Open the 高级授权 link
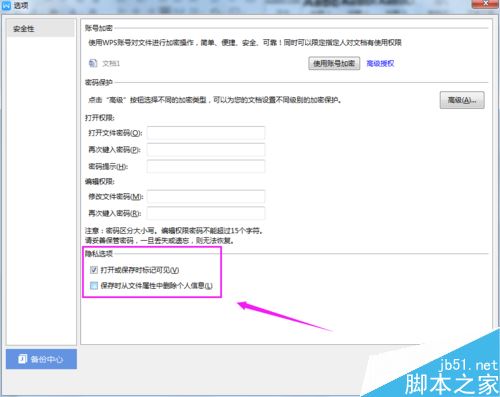Image resolution: width=500 pixels, height=397 pixels. (380, 63)
